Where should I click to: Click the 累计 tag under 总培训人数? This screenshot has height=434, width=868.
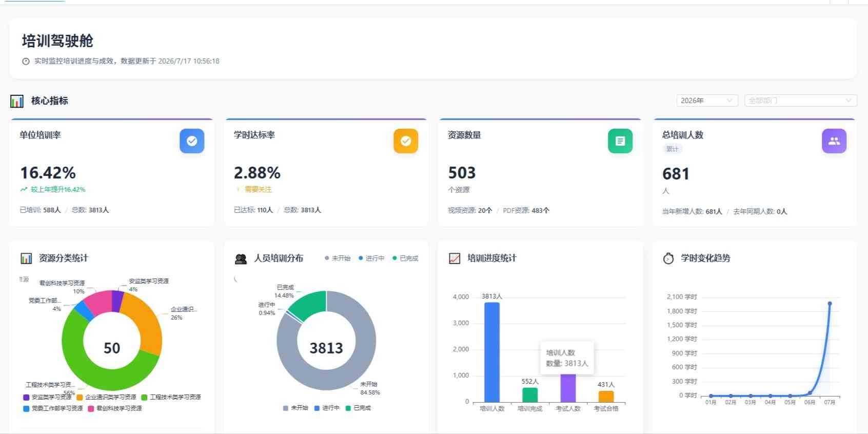point(672,149)
